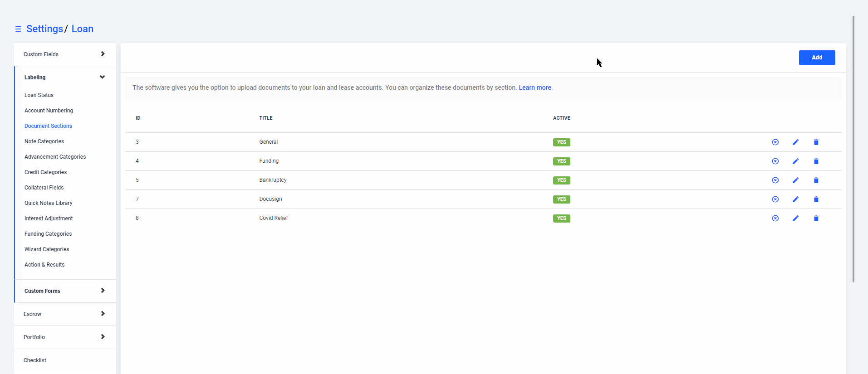Click the YES badge in Docusign row
This screenshot has height=374, width=868.
click(561, 199)
